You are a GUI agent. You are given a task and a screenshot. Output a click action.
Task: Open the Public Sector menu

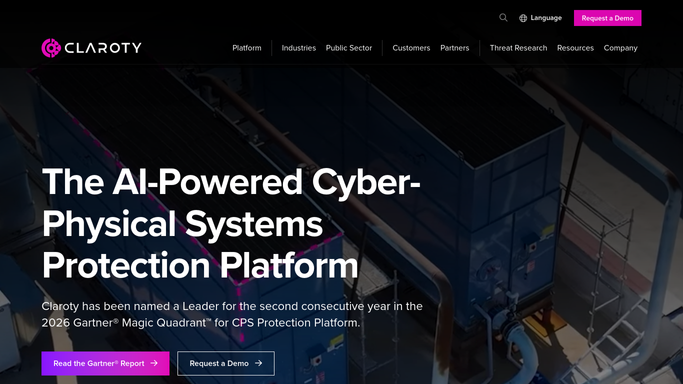(x=349, y=48)
